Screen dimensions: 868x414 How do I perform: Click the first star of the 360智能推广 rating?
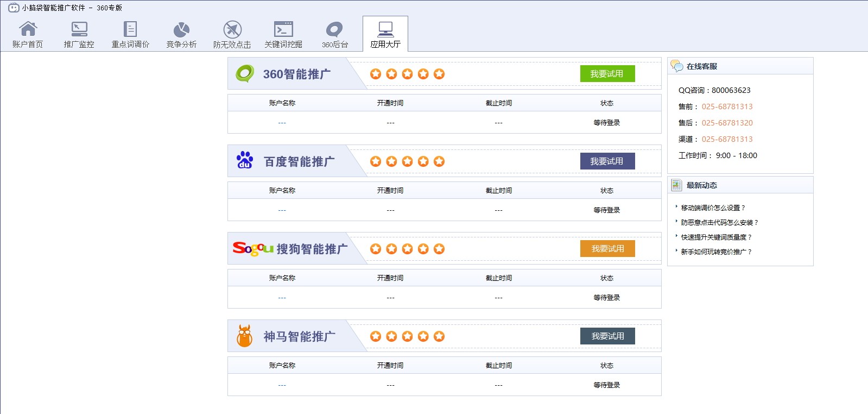376,74
